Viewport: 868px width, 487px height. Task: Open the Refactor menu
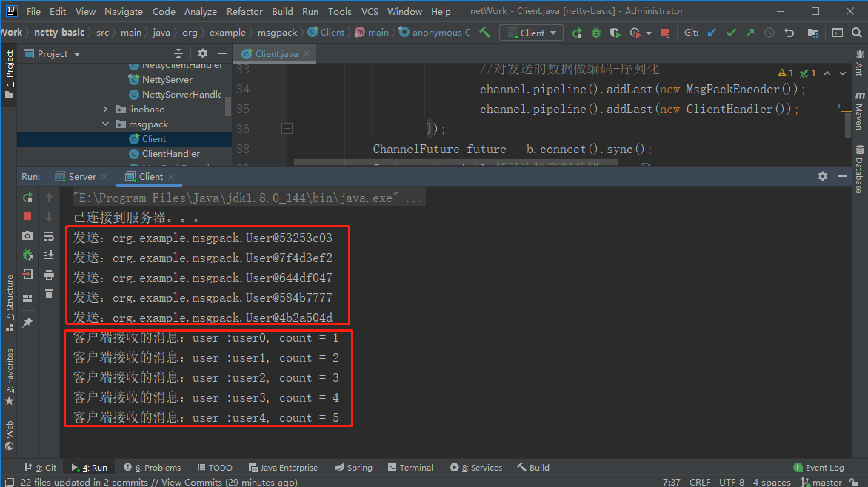244,11
